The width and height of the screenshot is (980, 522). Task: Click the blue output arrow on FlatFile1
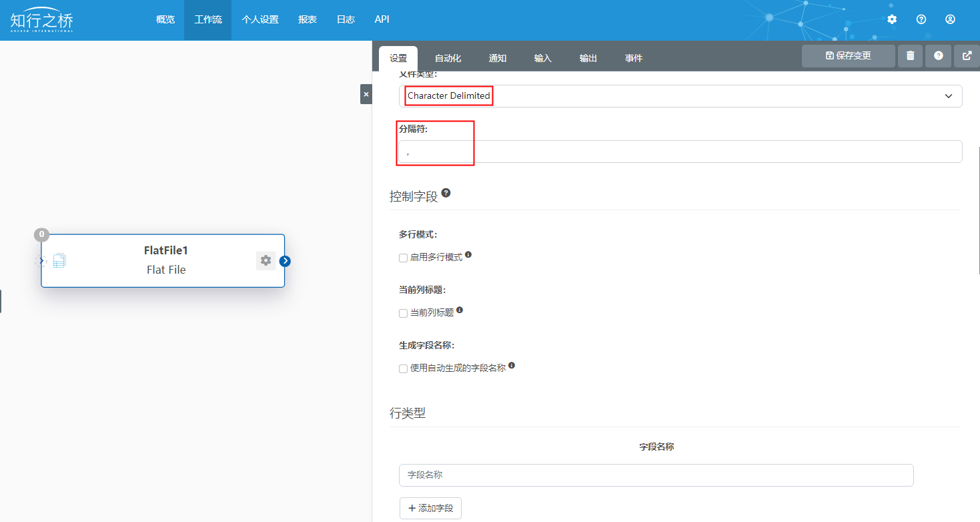click(x=285, y=261)
